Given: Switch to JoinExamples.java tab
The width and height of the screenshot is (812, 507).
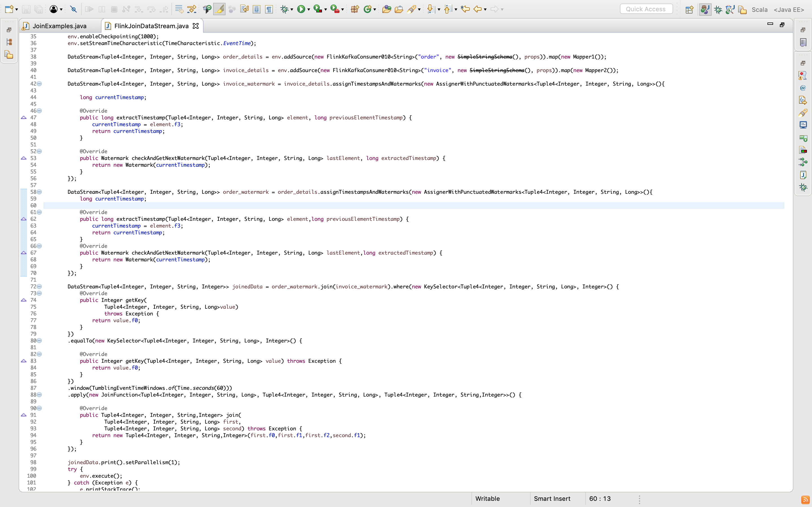Looking at the screenshot, I should 59,26.
